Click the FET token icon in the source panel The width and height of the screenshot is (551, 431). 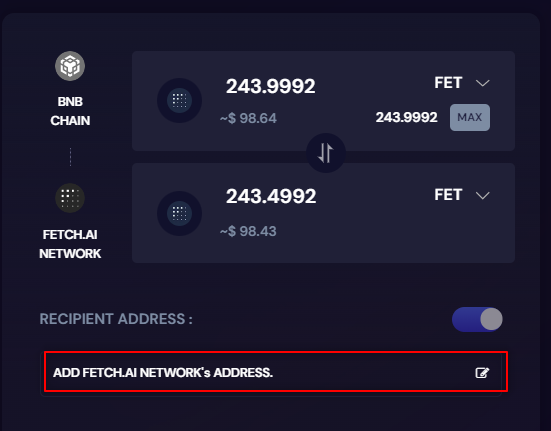179,100
